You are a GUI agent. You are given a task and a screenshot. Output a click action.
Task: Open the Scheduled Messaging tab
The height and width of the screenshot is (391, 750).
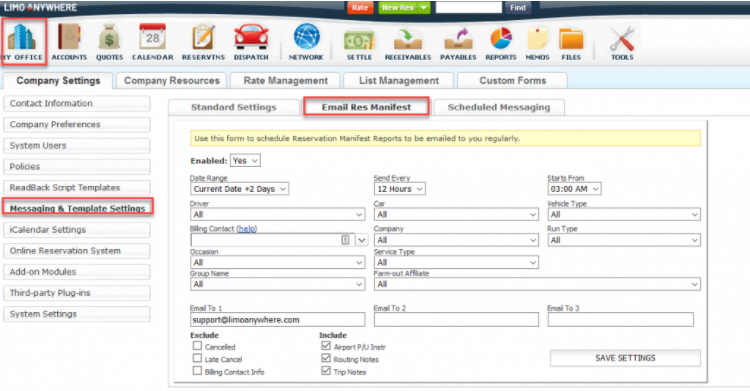click(499, 107)
